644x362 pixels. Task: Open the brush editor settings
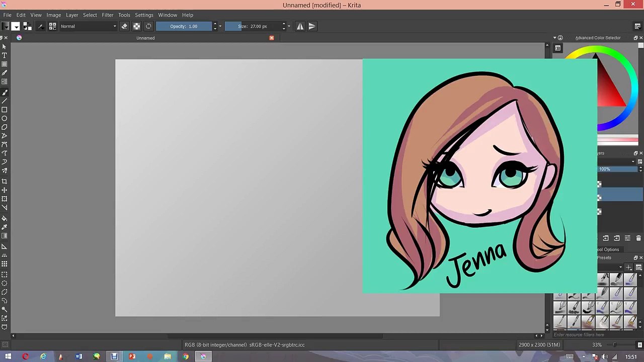(x=41, y=26)
